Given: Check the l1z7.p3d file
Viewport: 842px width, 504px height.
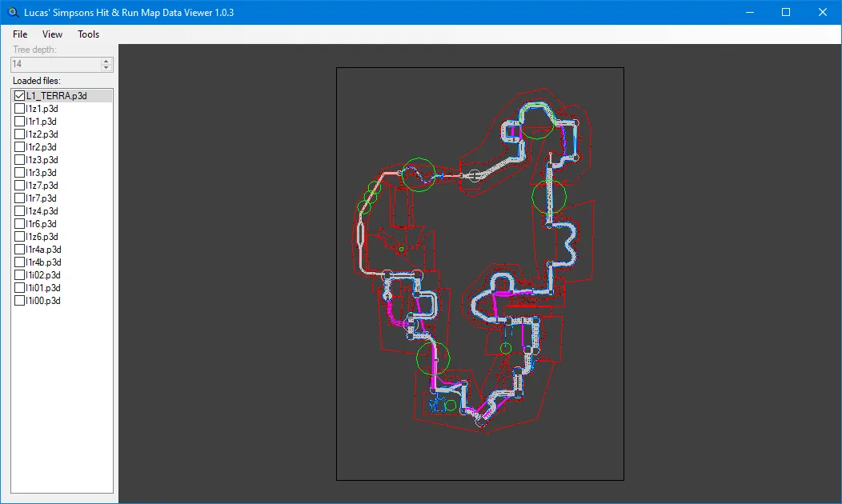Looking at the screenshot, I should click(20, 185).
